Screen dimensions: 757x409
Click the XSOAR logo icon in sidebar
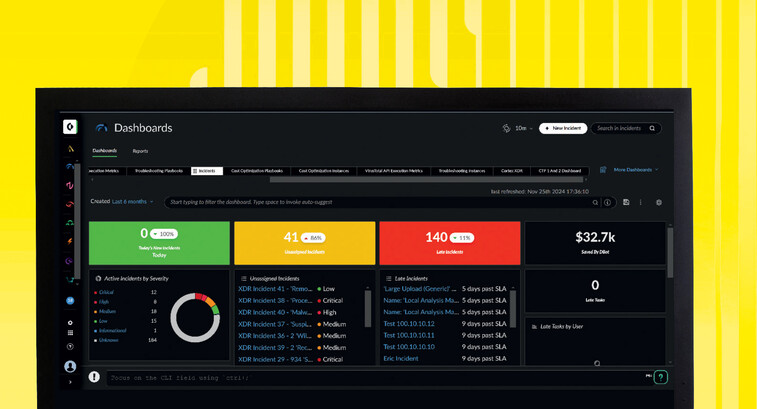[x=70, y=127]
